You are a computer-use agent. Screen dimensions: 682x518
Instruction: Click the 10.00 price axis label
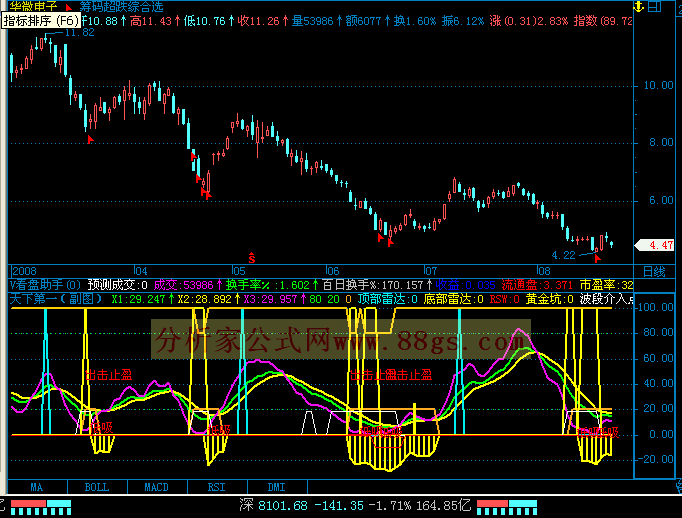[659, 85]
